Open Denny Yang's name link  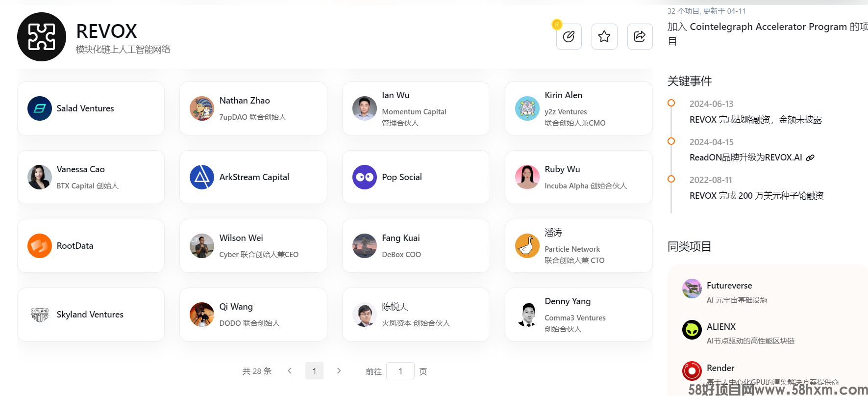coord(568,301)
